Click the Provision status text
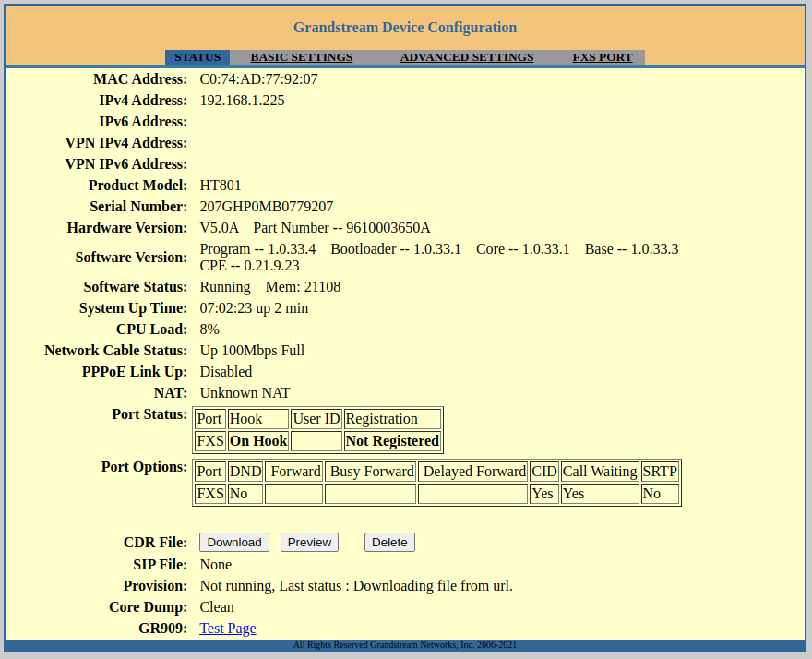 coord(356,585)
